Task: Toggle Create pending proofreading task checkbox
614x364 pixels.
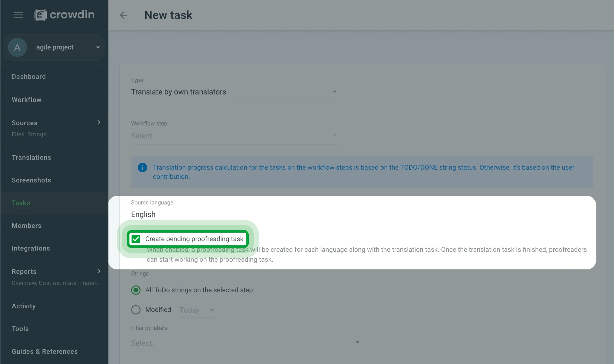Action: (x=136, y=239)
